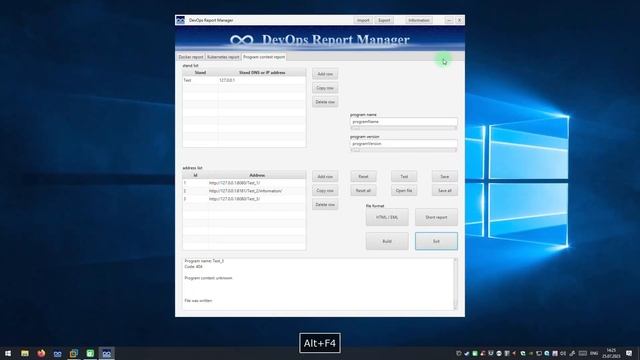Screen dimensions: 640x360
Task: Click into the program version field
Action: [x=404, y=144]
